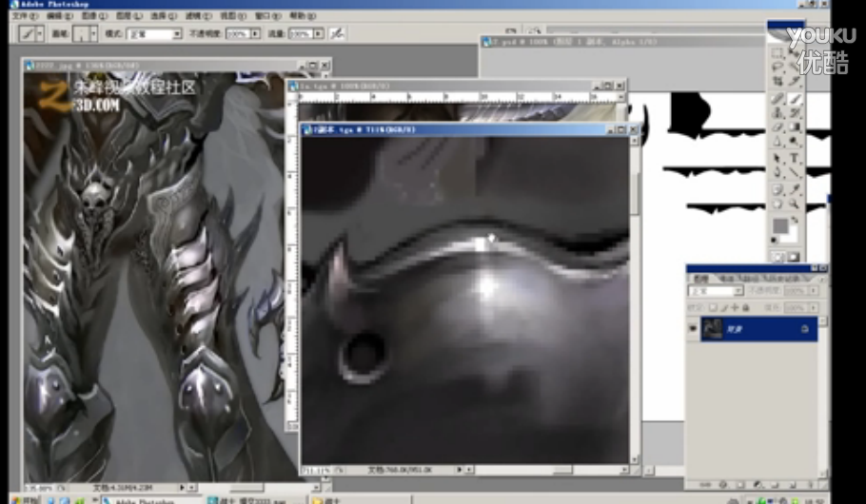Select the Brush tool in the toolbox
This screenshot has height=504, width=866.
click(x=795, y=99)
